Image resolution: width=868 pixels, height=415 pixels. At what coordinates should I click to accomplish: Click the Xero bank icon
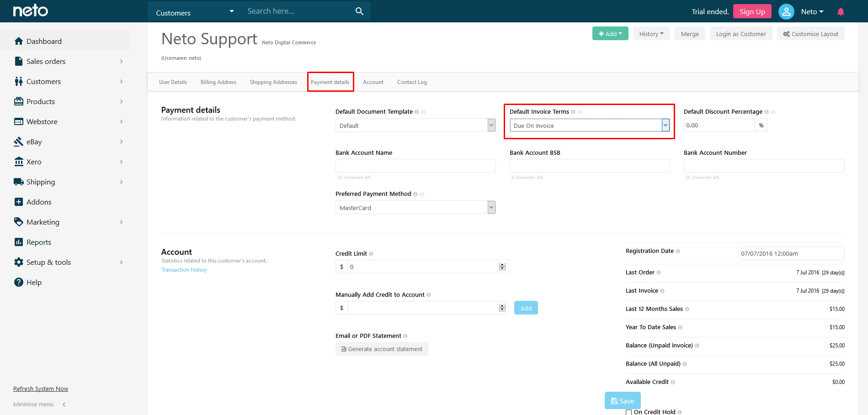click(x=19, y=162)
